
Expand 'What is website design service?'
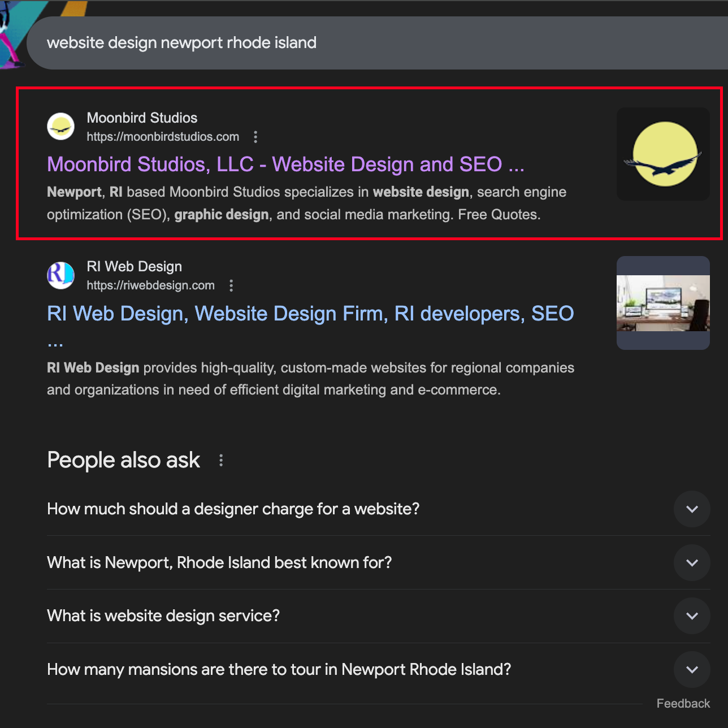pyautogui.click(x=692, y=616)
